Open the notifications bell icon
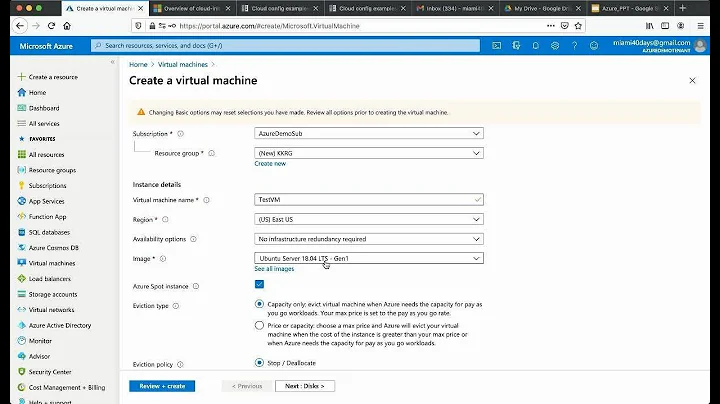Image resolution: width=720 pixels, height=404 pixels. (535, 45)
